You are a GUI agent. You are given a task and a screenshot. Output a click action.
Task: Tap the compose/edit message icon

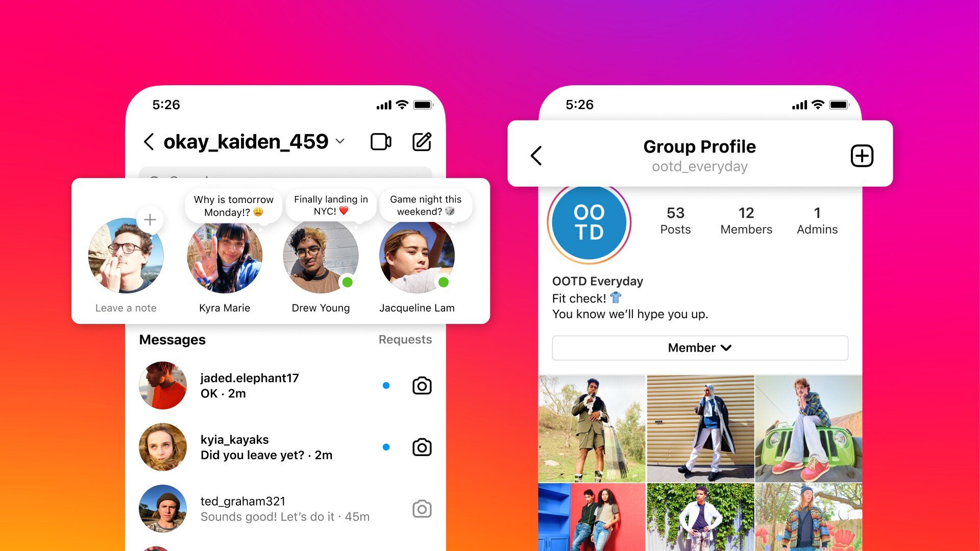tap(422, 142)
